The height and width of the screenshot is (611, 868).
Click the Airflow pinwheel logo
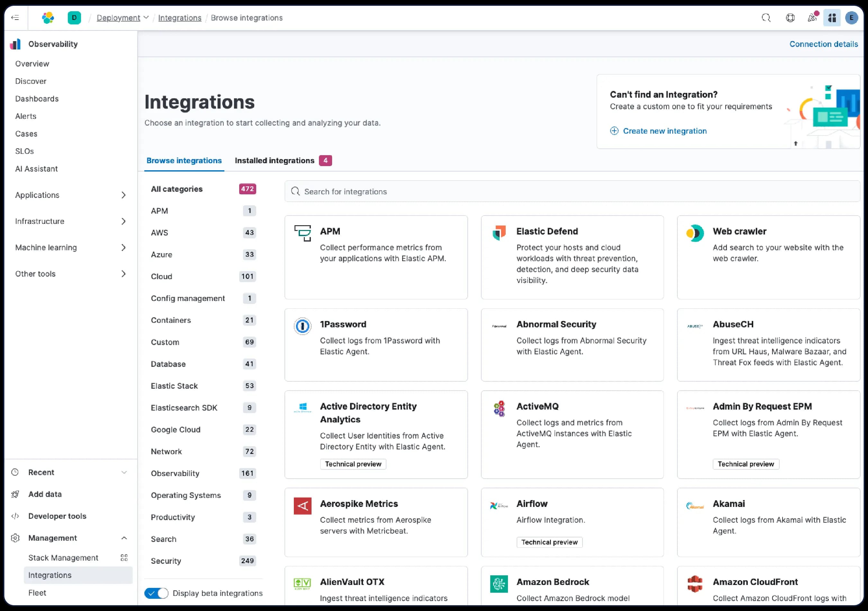tap(499, 506)
